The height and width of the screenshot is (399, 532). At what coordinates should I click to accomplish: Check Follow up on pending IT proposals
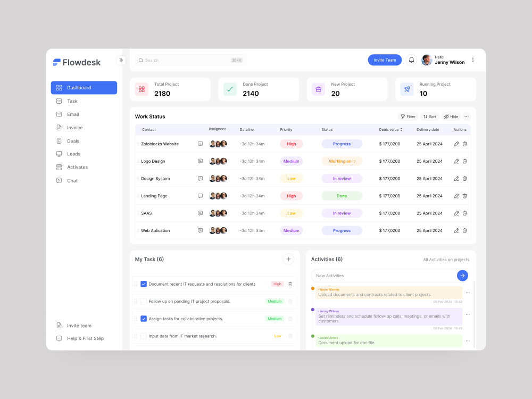tap(144, 301)
